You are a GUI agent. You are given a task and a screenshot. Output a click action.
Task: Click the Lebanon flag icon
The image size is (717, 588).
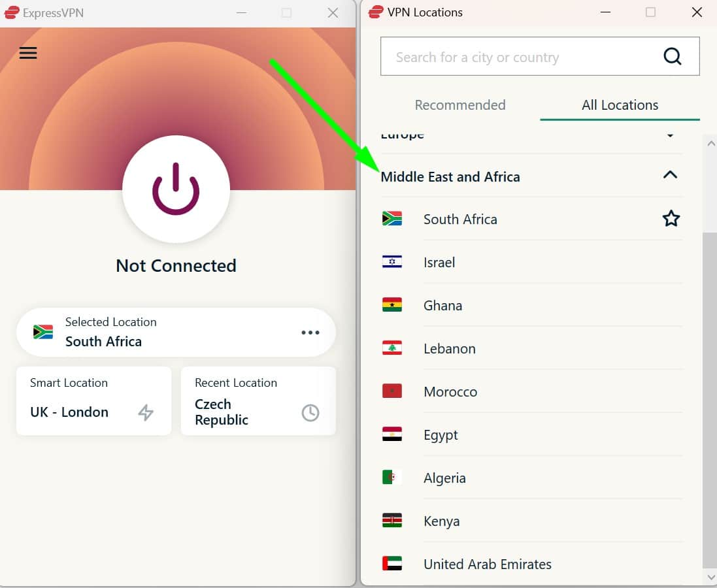pyautogui.click(x=392, y=348)
